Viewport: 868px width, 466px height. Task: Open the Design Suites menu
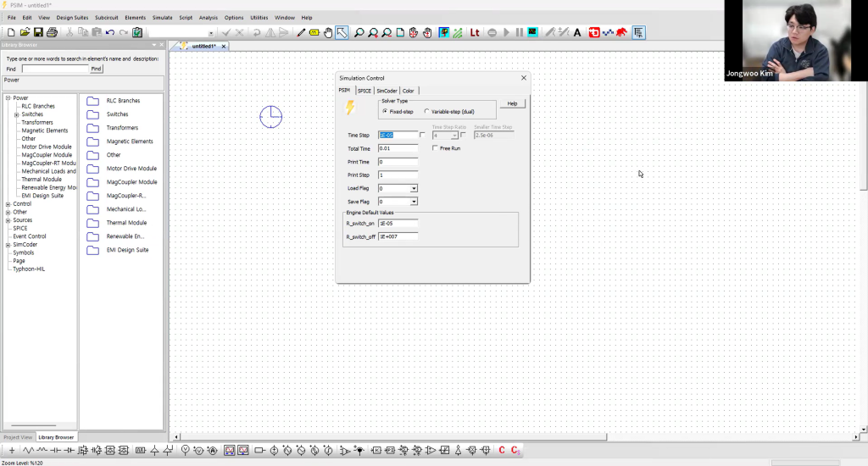click(72, 18)
